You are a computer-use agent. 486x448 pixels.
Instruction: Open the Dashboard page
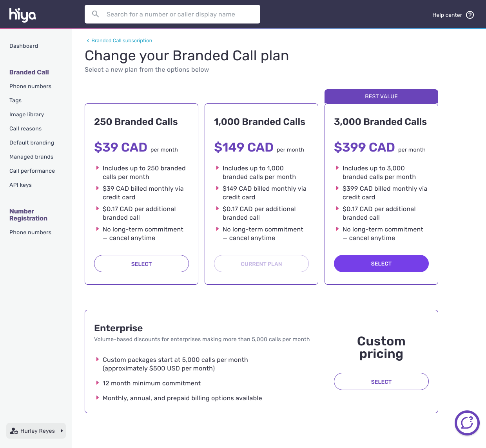(24, 46)
